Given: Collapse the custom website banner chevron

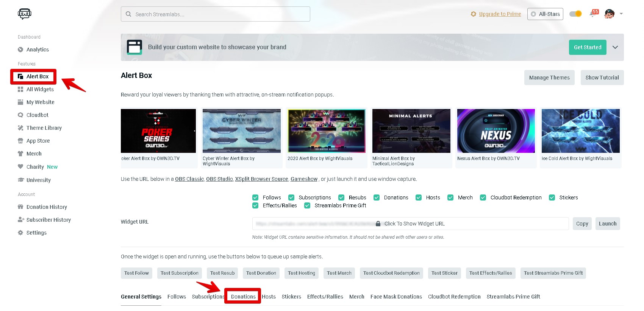Looking at the screenshot, I should [615, 47].
